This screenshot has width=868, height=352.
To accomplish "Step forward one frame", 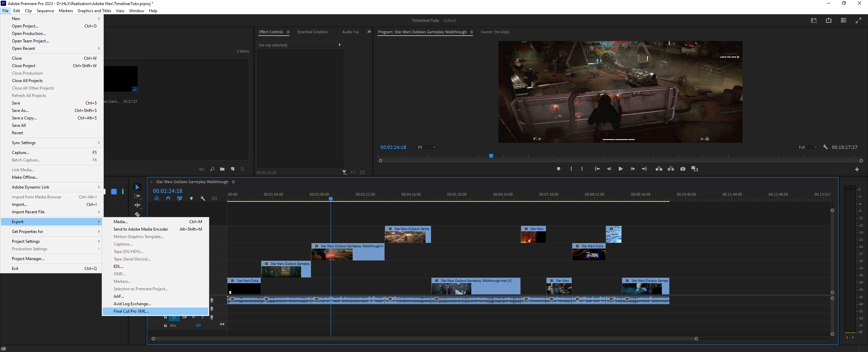I will click(x=633, y=169).
